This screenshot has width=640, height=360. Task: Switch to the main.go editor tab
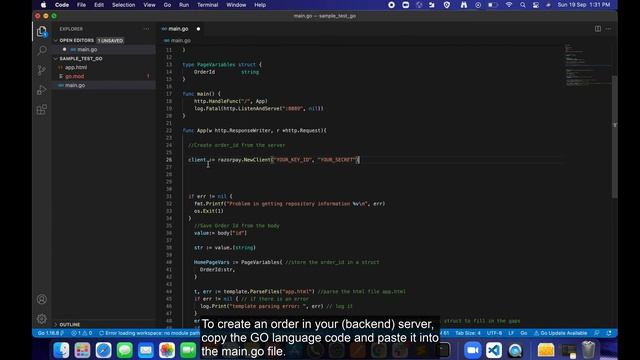coord(178,29)
